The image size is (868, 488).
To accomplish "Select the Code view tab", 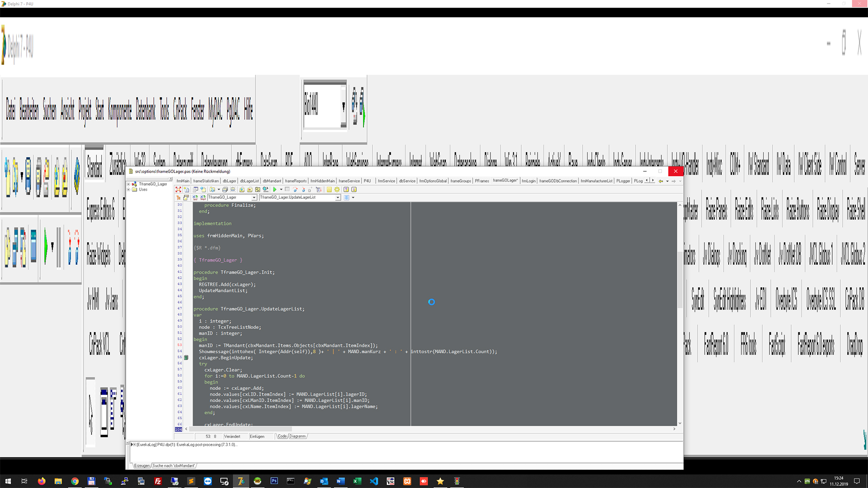I will [282, 436].
